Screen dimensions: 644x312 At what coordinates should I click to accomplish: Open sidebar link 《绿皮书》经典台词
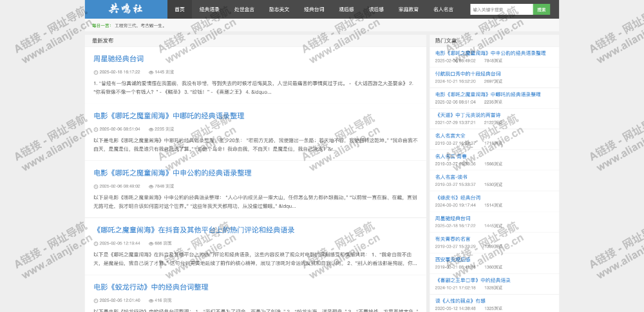click(x=457, y=197)
